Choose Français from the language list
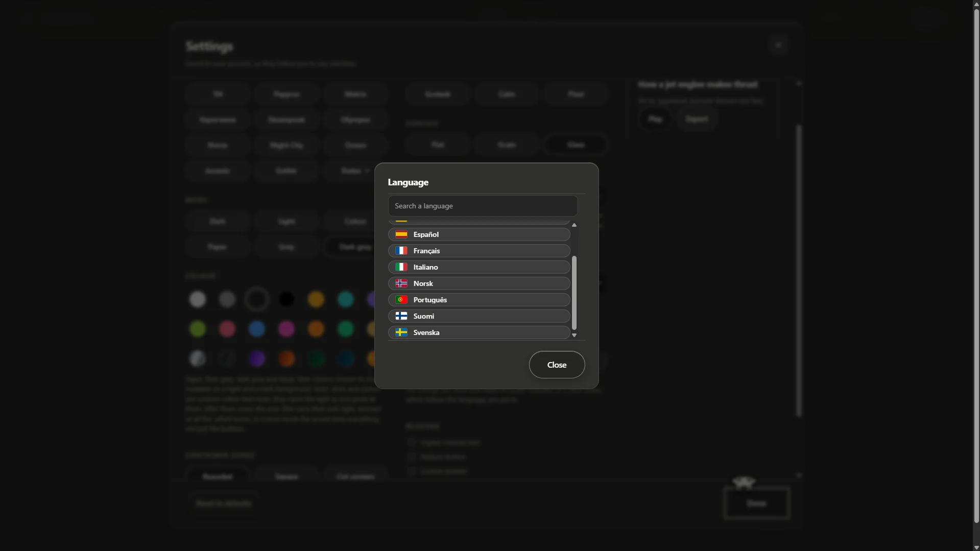 click(479, 251)
